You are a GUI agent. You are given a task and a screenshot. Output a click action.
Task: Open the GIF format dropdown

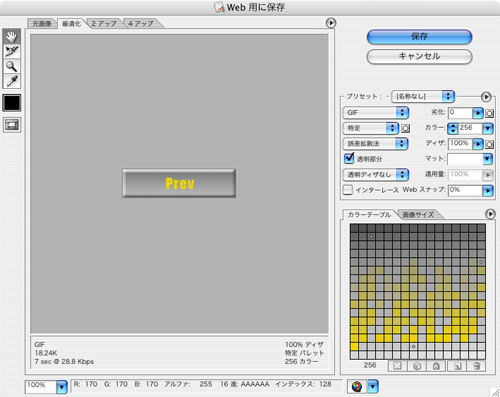click(x=375, y=113)
